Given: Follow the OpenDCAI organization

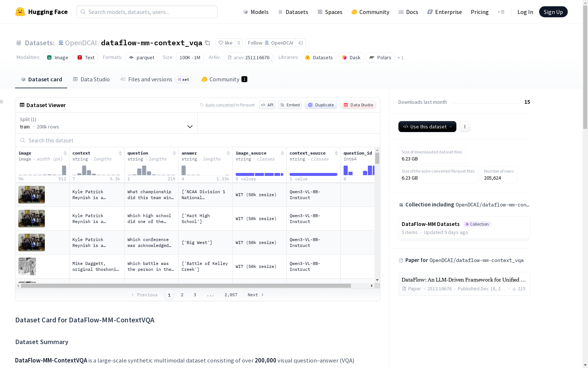Looking at the screenshot, I should (x=270, y=43).
